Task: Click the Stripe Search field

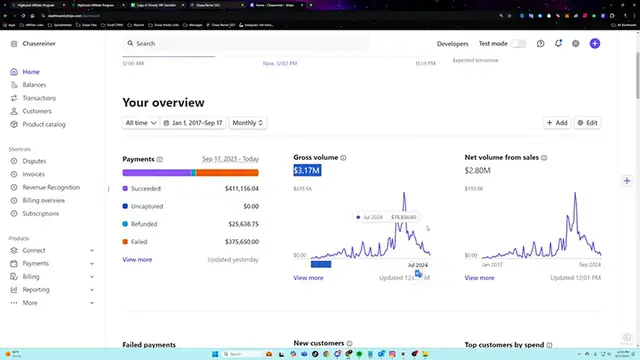Action: 246,44
